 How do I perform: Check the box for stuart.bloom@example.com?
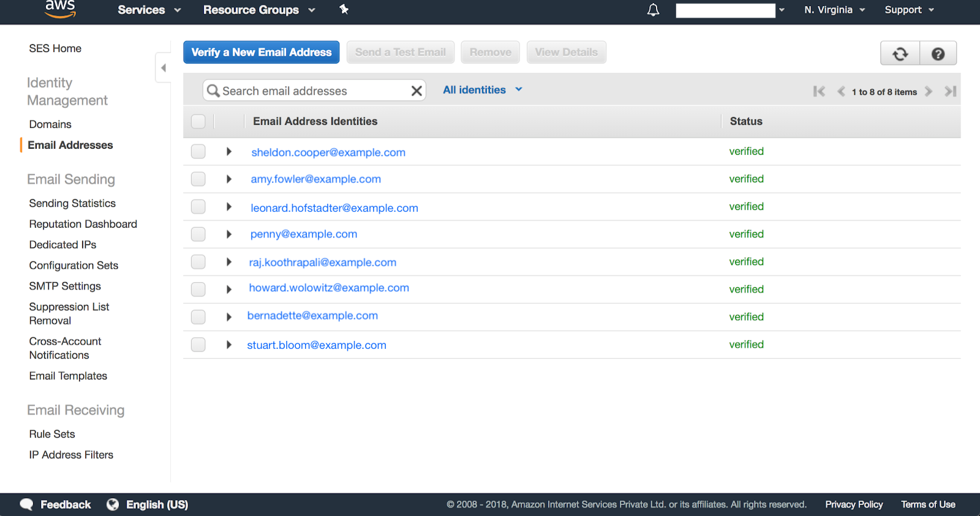coord(198,345)
